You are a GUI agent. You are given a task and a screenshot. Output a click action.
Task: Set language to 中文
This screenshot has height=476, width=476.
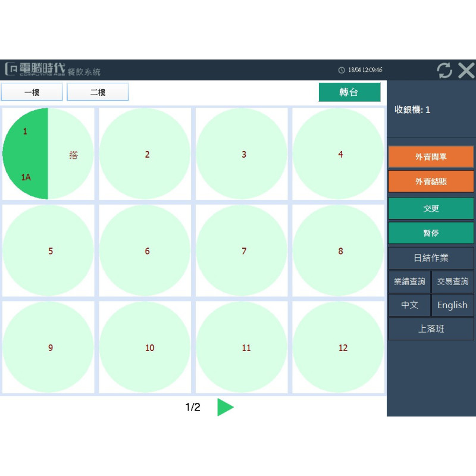click(x=409, y=305)
